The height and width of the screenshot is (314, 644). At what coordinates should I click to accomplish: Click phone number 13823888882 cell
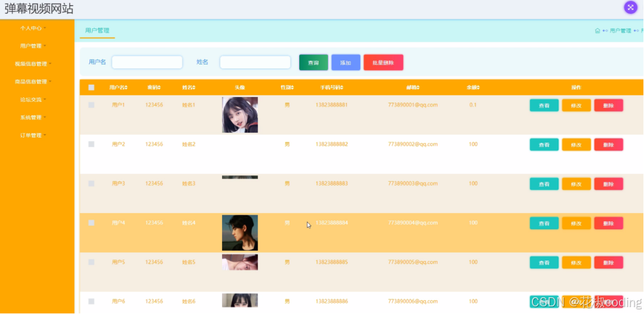click(332, 145)
